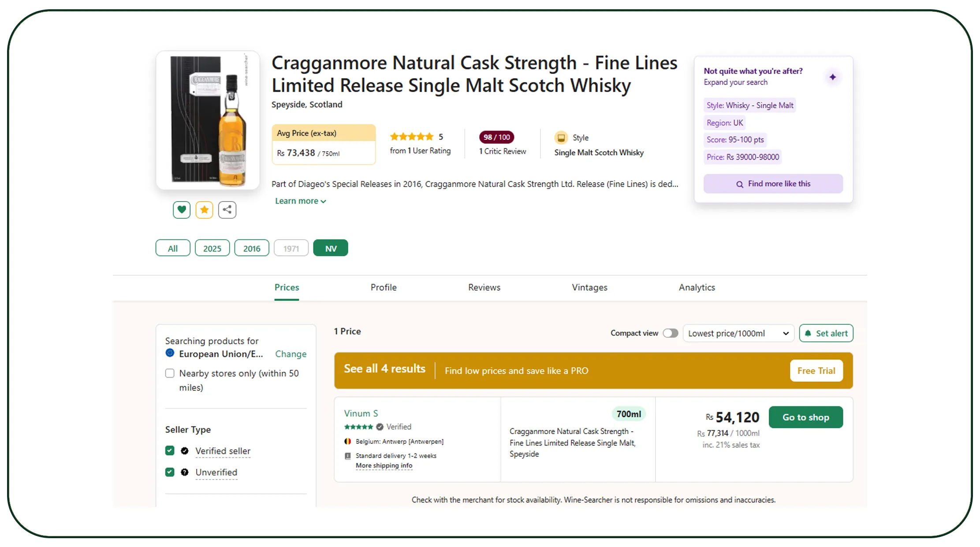Switch to the Reviews tab
This screenshot has height=547, width=980.
coord(484,287)
